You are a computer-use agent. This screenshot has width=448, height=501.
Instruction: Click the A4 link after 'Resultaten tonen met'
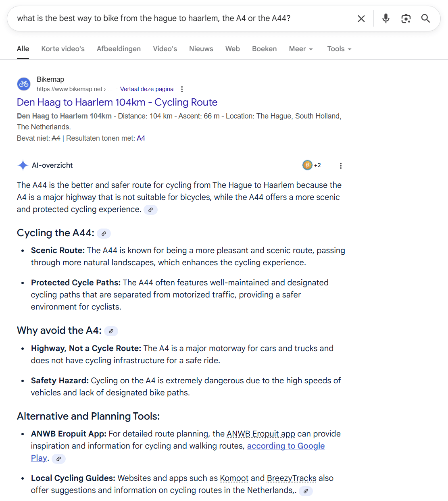pos(141,138)
